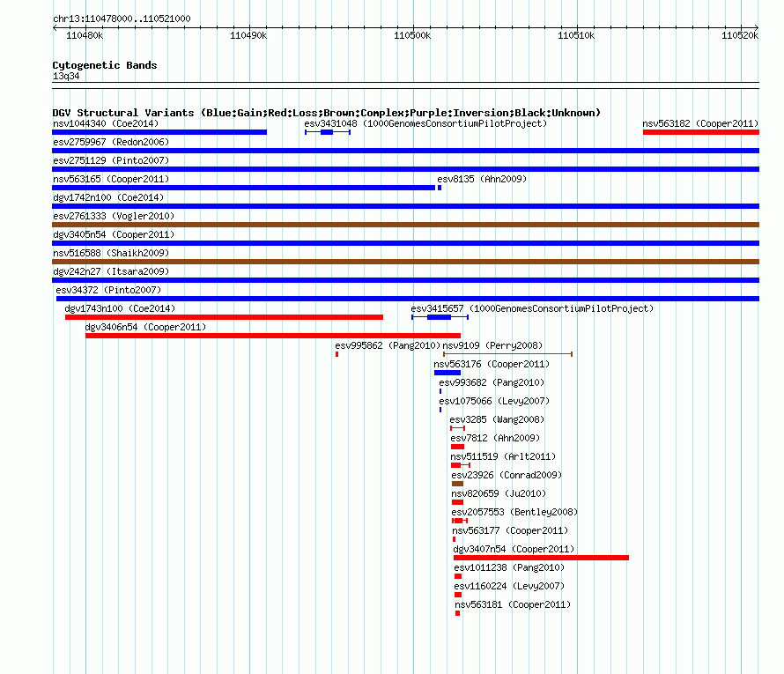The width and height of the screenshot is (784, 674).
Task: Click esv993682 (Pang2010) label
Action: click(x=492, y=382)
